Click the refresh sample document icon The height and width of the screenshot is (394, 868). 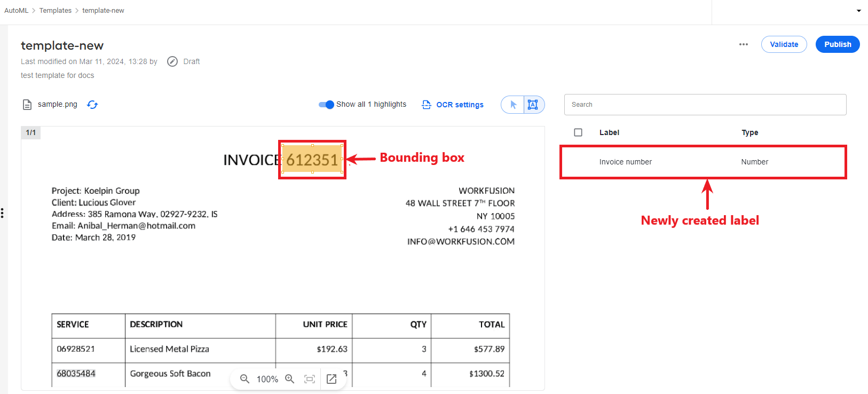coord(92,105)
